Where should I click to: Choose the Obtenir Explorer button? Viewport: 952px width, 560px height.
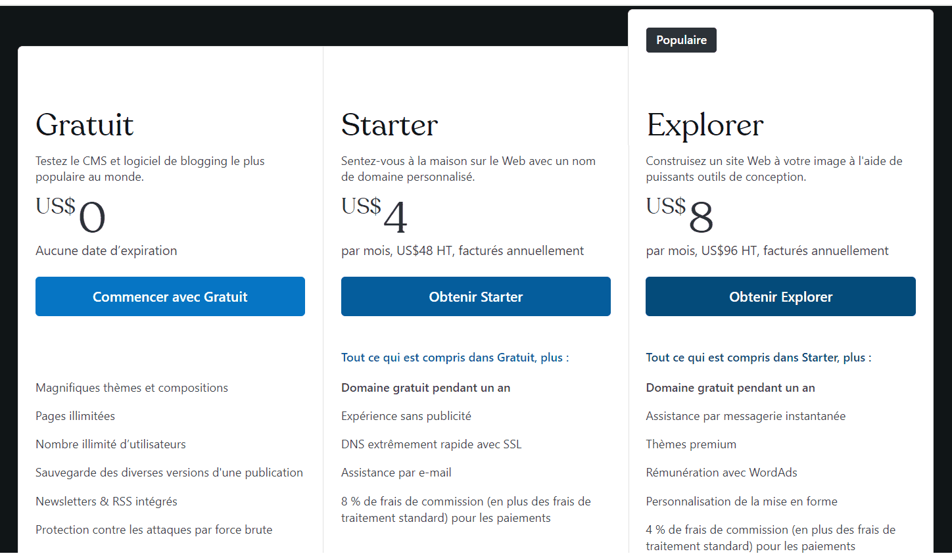(780, 296)
